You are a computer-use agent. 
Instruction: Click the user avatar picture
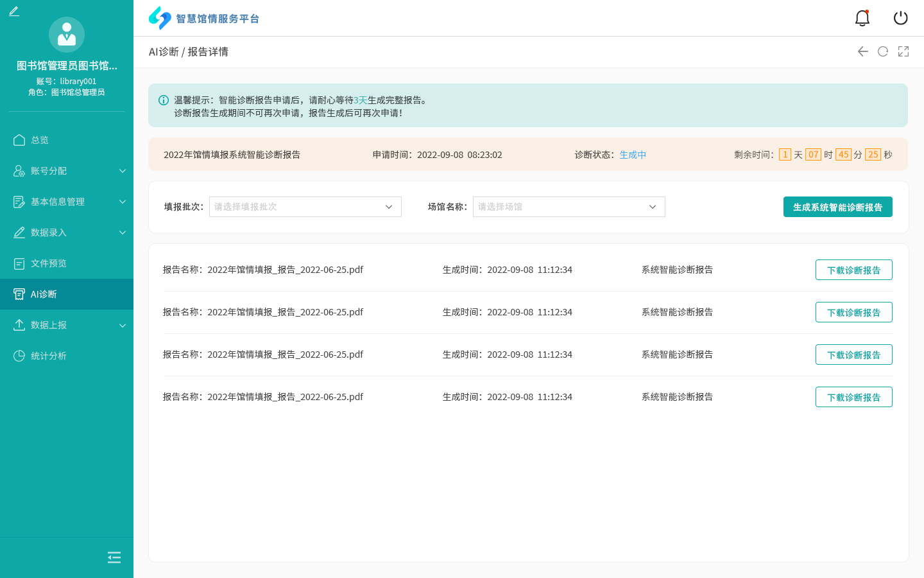[x=67, y=35]
